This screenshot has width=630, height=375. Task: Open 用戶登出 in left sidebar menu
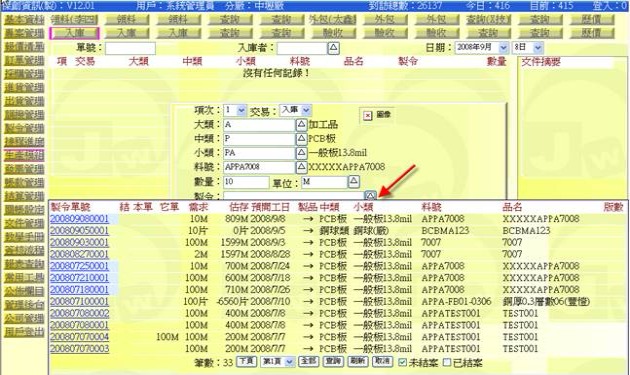[24, 332]
